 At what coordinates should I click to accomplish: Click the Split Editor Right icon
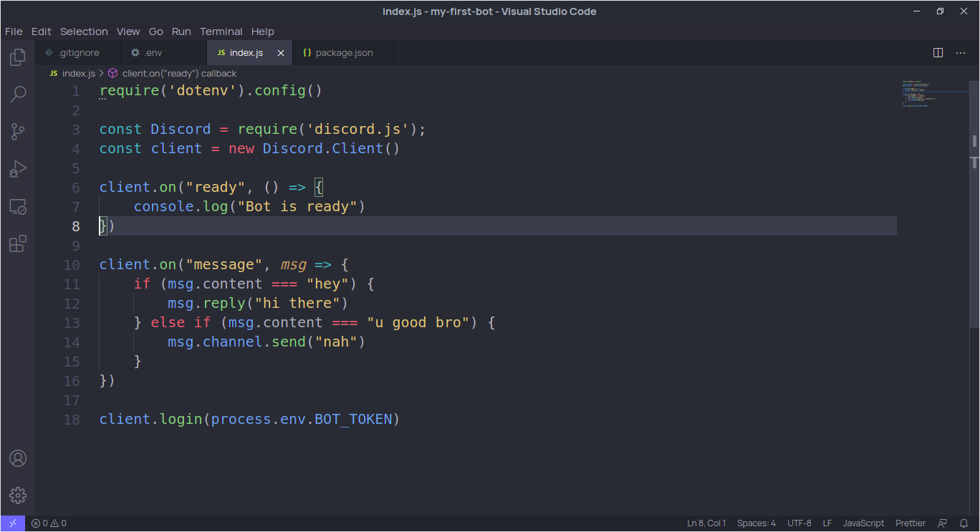938,52
